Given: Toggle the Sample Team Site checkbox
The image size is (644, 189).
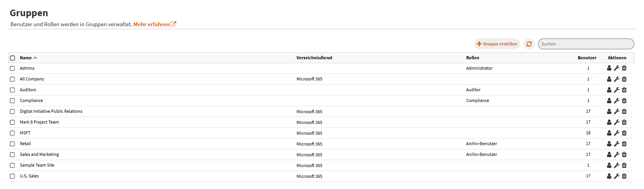Looking at the screenshot, I should coord(12,165).
